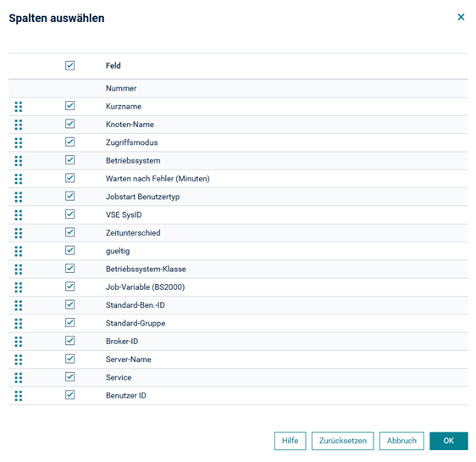Click the drag handle for Kurzname row

[19, 107]
